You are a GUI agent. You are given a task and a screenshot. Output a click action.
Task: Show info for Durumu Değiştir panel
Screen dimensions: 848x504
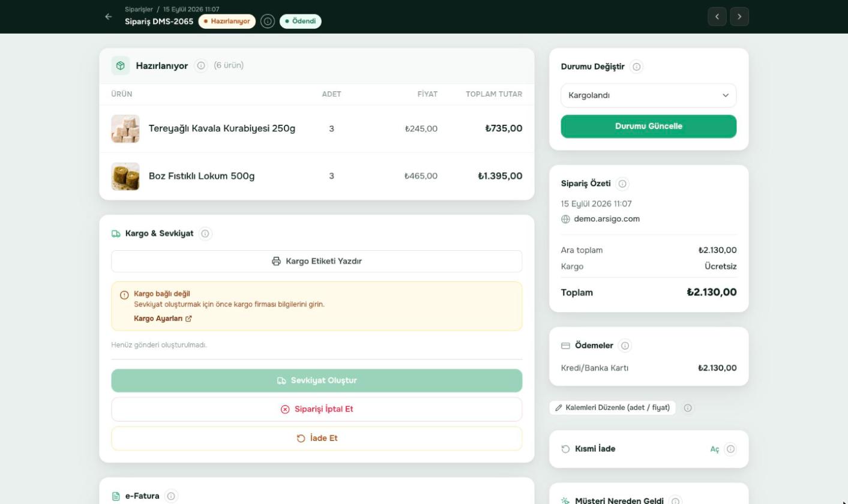637,67
